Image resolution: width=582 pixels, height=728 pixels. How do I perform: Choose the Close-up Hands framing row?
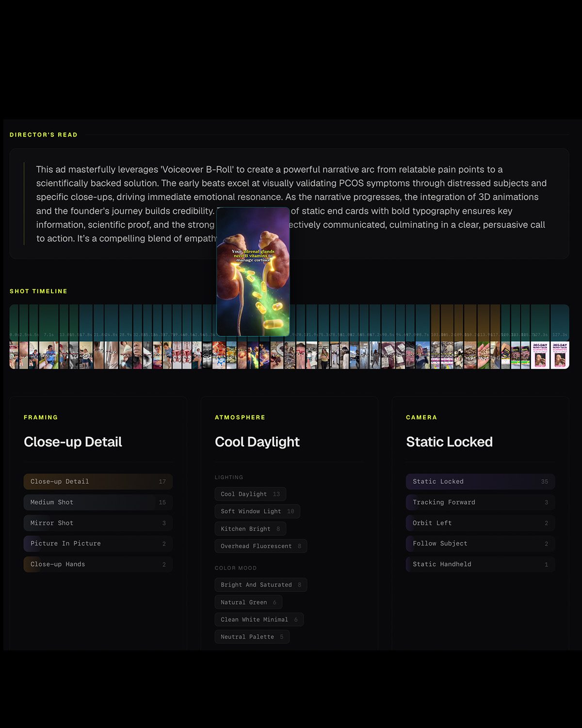click(x=98, y=564)
